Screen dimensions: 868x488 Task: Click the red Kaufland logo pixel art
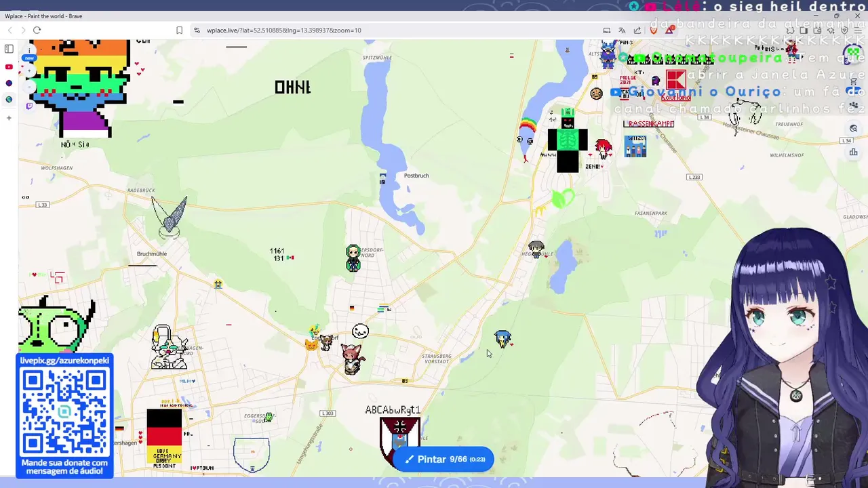tap(675, 79)
